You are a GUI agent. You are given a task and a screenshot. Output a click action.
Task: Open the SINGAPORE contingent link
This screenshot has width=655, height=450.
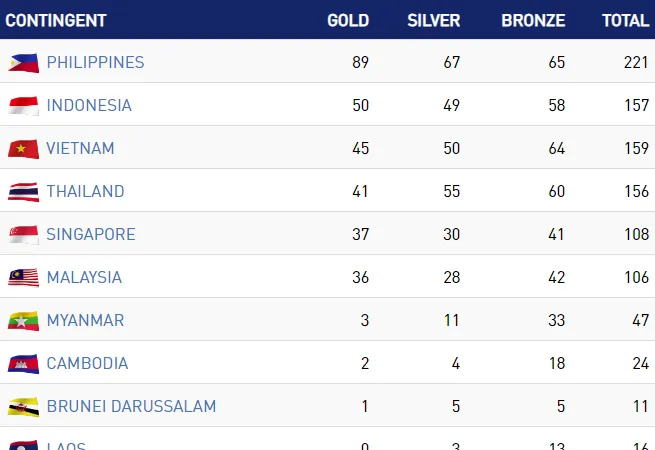(x=91, y=234)
